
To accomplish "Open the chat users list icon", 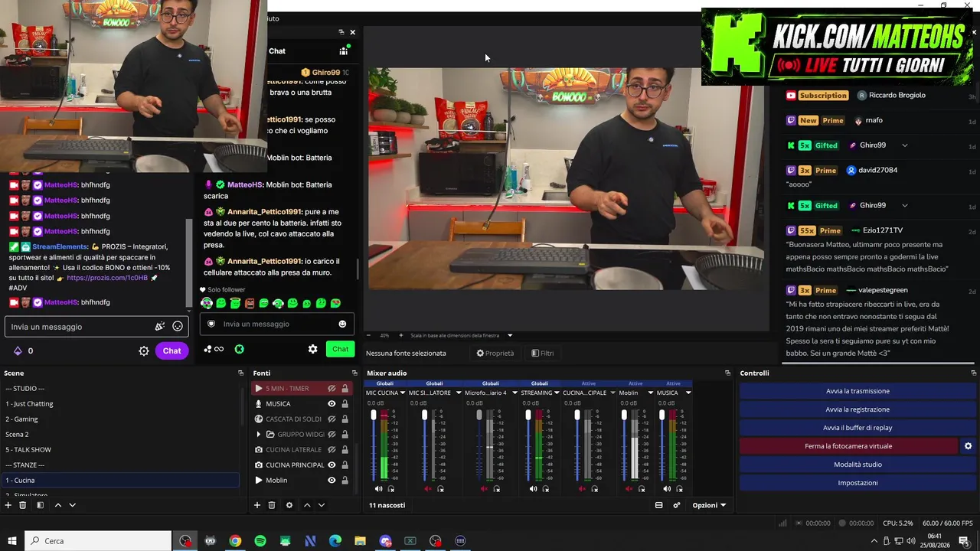I will tap(344, 51).
